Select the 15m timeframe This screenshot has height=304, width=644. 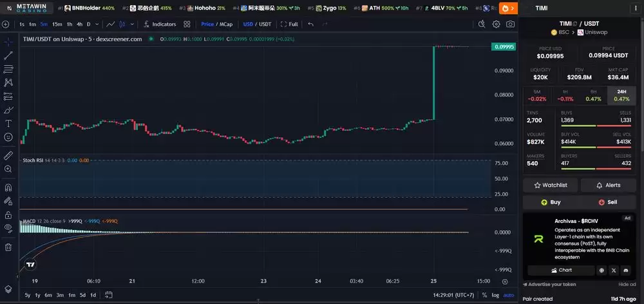57,24
